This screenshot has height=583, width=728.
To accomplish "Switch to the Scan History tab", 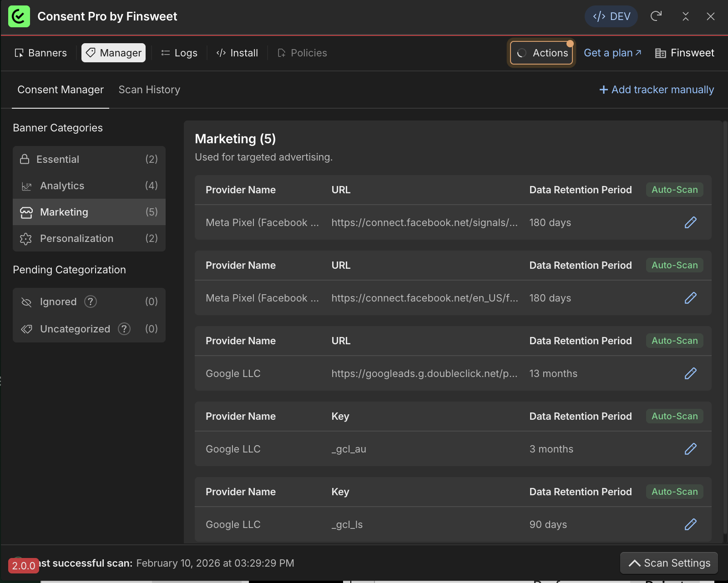I will pyautogui.click(x=149, y=90).
